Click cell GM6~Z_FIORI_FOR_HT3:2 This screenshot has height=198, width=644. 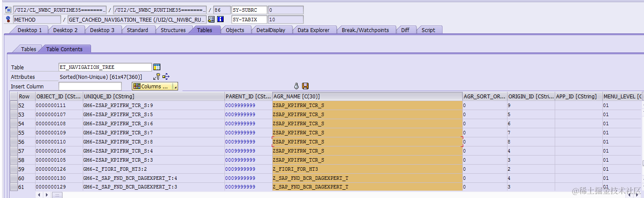coord(153,169)
